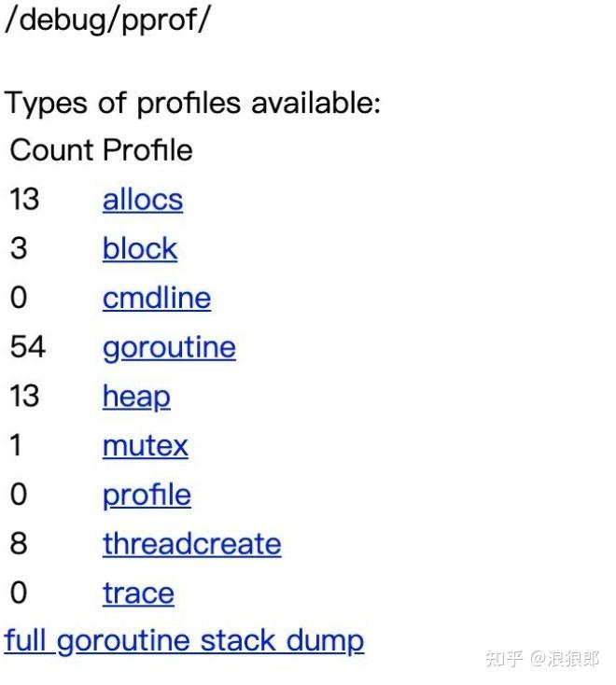616x685 pixels.
Task: Click the Zhihu watermark text
Action: [x=542, y=659]
